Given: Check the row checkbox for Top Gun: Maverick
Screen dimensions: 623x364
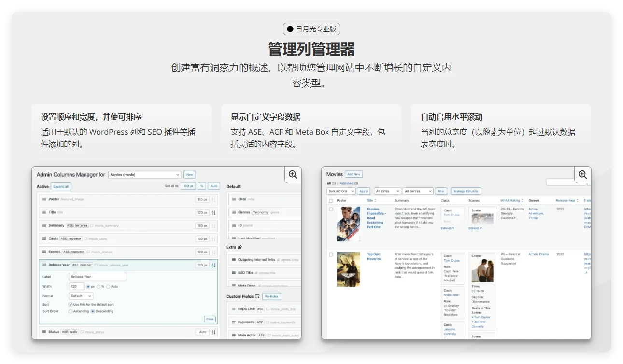Looking at the screenshot, I should pos(330,254).
